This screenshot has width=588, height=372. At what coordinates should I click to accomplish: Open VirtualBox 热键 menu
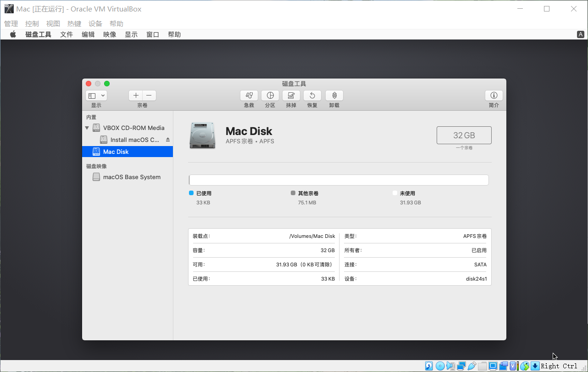(x=74, y=23)
